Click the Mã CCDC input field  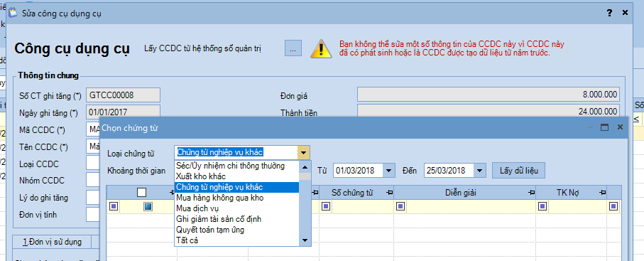pyautogui.click(x=93, y=130)
